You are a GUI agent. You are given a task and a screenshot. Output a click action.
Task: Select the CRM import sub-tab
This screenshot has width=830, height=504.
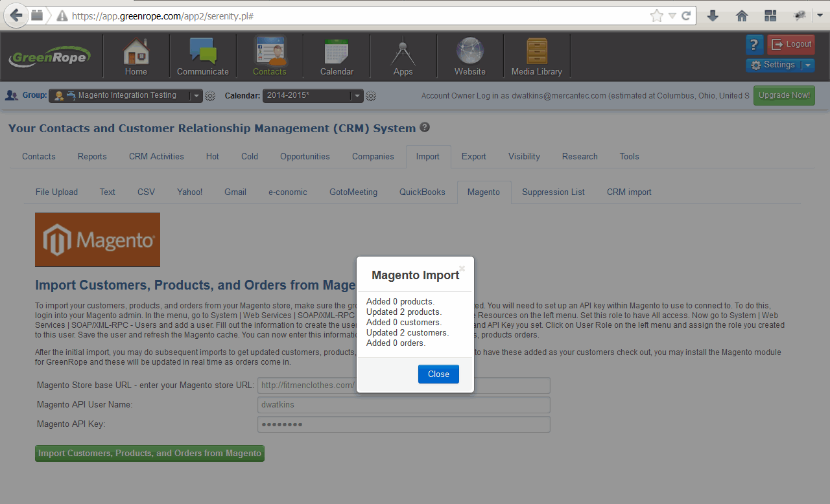pos(629,192)
